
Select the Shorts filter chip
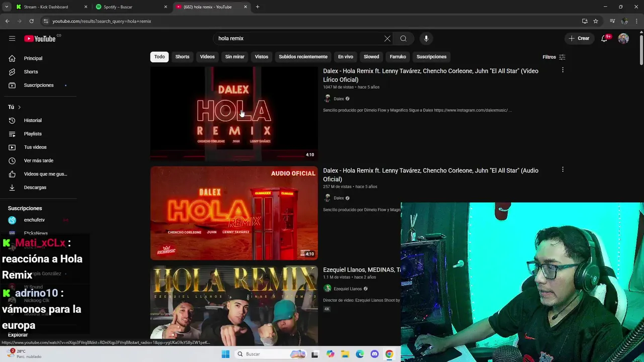click(182, 57)
